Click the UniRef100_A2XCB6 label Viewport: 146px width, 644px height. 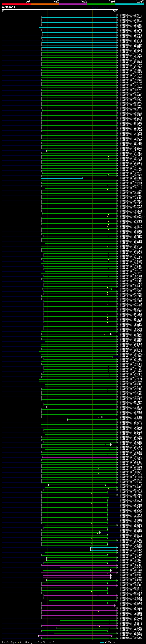(x=131, y=67)
